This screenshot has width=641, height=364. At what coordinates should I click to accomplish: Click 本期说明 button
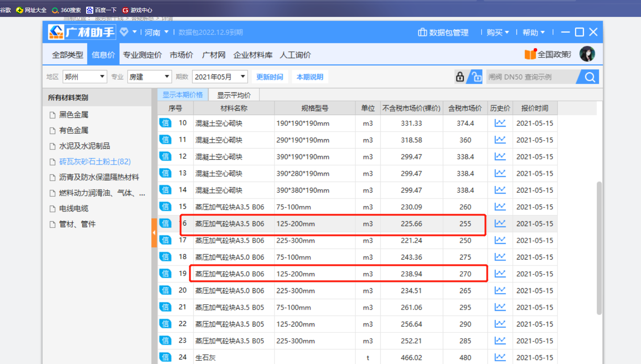coord(310,77)
